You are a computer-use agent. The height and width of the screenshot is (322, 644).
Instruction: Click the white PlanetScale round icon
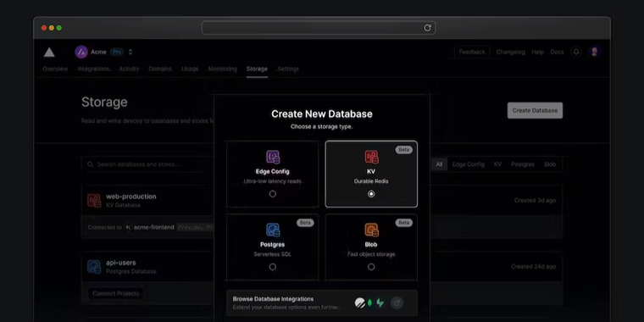click(x=360, y=303)
